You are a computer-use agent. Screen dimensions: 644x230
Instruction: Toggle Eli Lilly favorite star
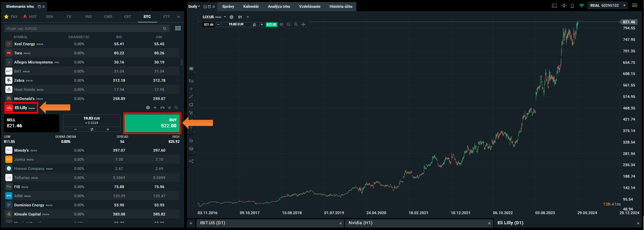click(x=170, y=108)
